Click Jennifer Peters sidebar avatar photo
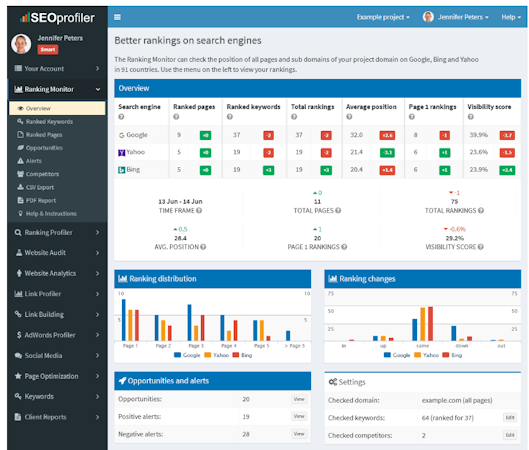 click(x=21, y=44)
